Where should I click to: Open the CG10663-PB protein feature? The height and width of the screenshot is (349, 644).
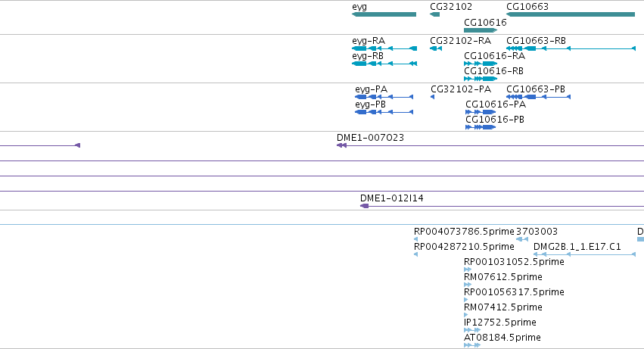pyautogui.click(x=539, y=97)
